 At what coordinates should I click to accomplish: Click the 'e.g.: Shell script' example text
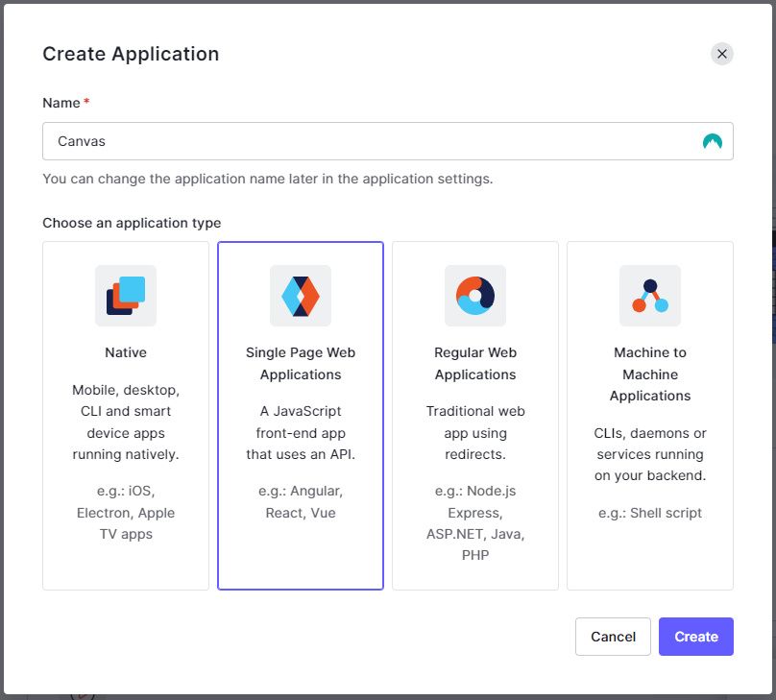(x=649, y=513)
